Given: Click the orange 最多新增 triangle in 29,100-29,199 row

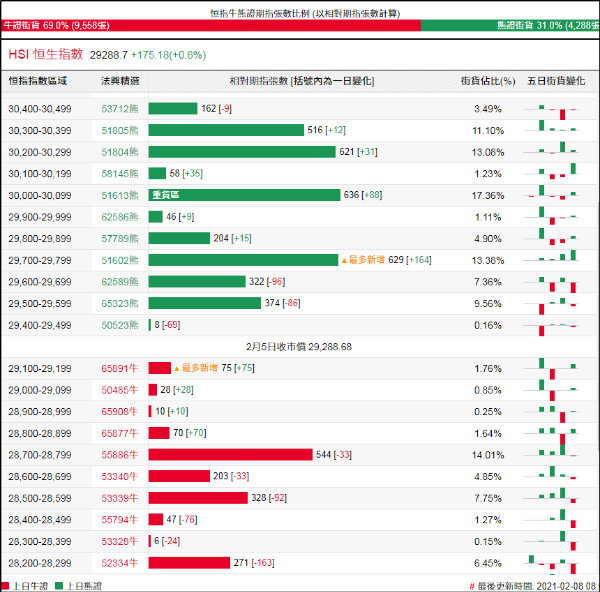Looking at the screenshot, I should 176,369.
